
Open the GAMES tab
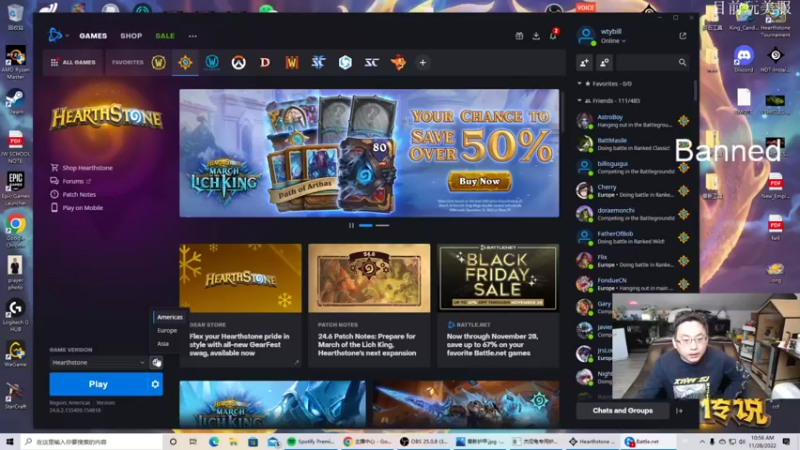[x=93, y=36]
